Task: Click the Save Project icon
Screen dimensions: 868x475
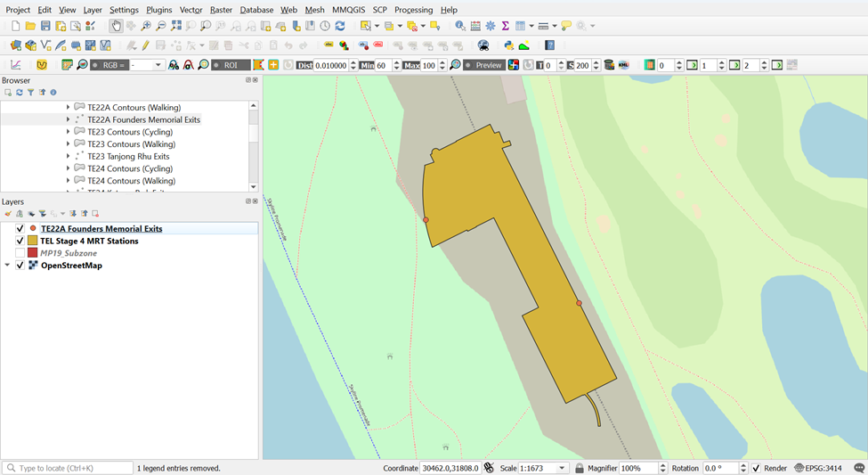Action: coord(45,26)
